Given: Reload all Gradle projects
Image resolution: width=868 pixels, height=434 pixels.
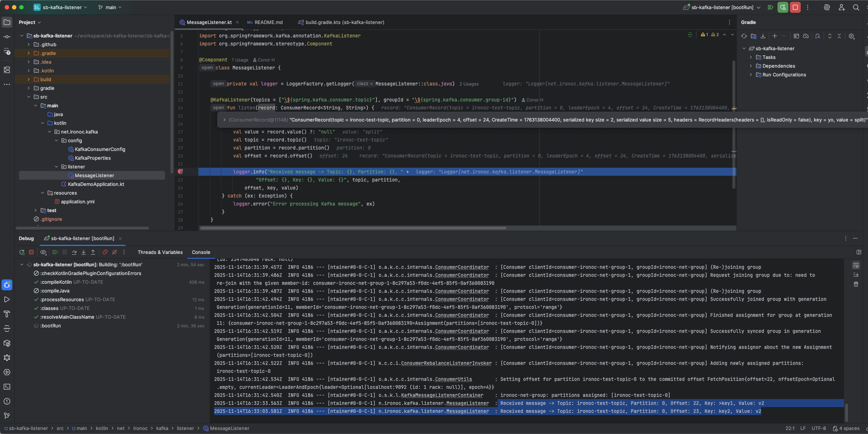Looking at the screenshot, I should tap(743, 36).
